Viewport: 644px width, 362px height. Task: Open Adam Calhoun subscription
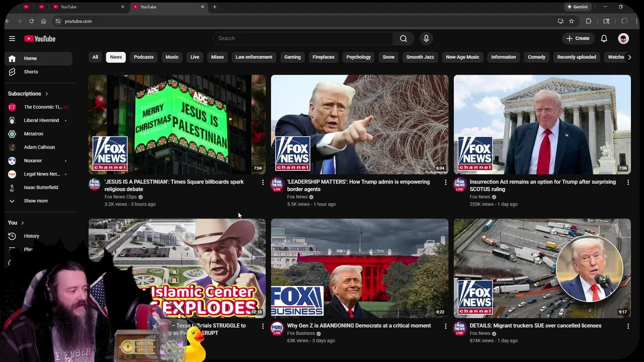pyautogui.click(x=38, y=147)
